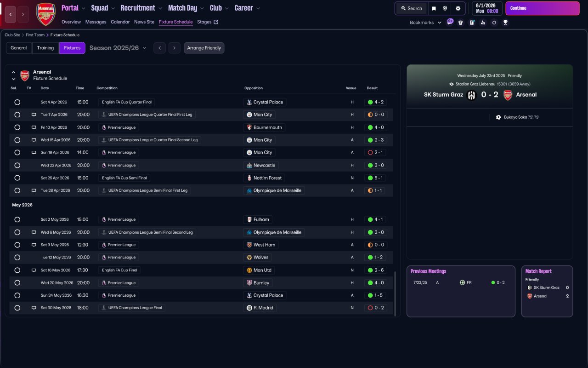
Task: Click the bookmark icon beside Search
Action: 434,8
